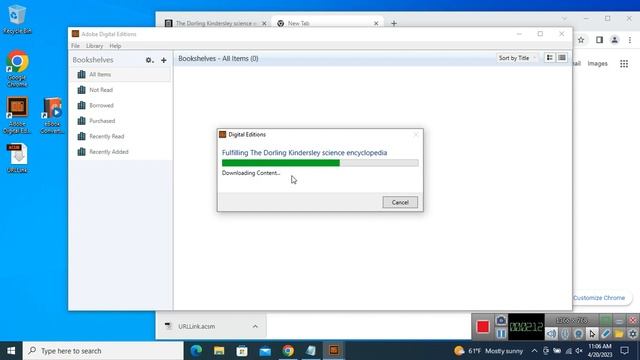Open Windows Start menu

tap(11, 351)
